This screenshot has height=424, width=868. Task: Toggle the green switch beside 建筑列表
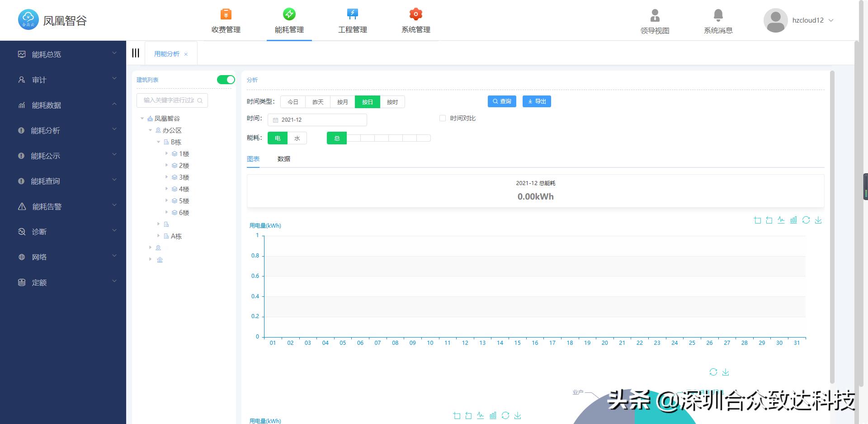[227, 80]
